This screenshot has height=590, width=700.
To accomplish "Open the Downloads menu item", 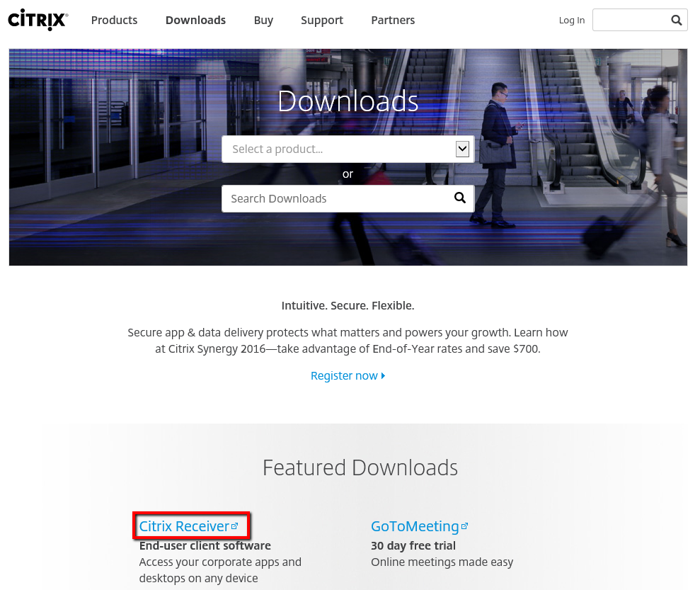I will [x=195, y=20].
